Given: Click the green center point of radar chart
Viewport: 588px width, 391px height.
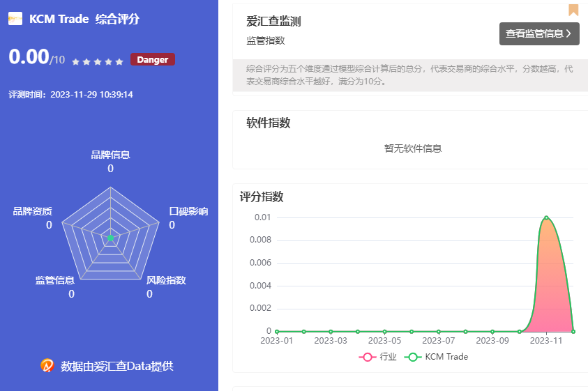Looking at the screenshot, I should coord(110,238).
